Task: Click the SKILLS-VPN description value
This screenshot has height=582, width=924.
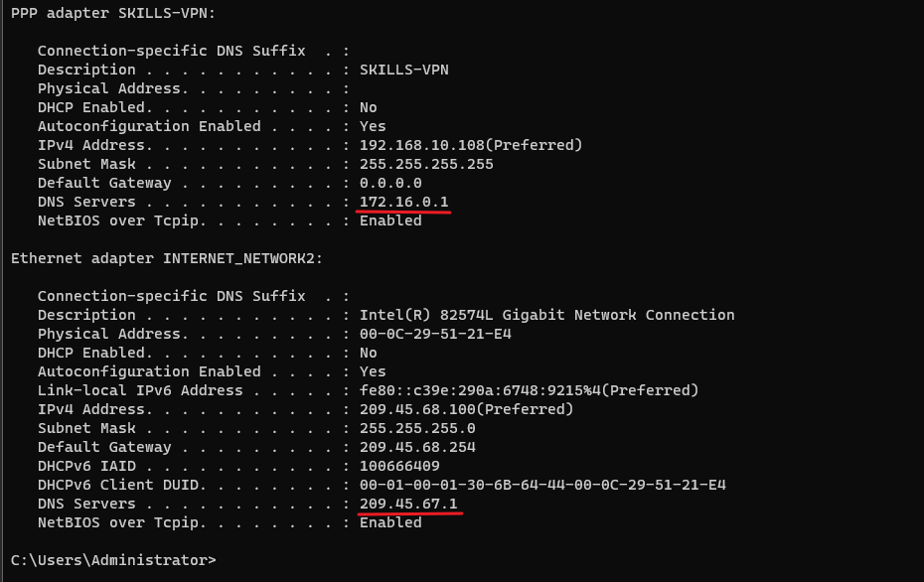Action: pos(404,70)
